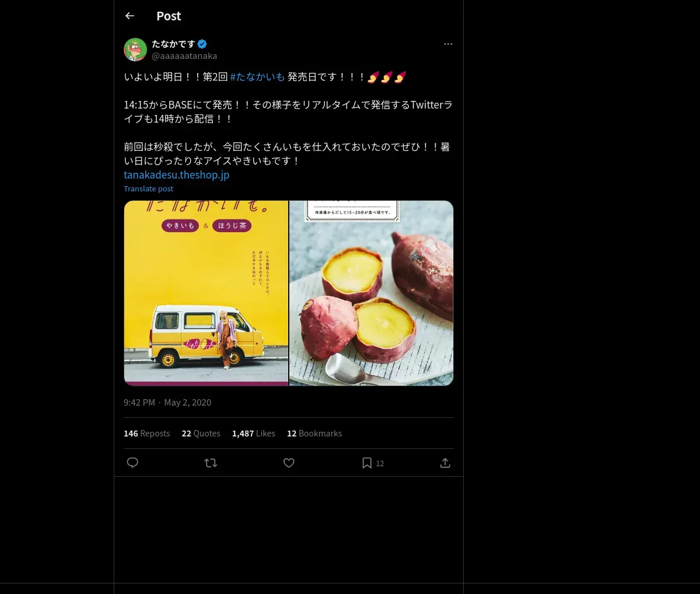
Task: Like the post with the heart icon
Action: tap(289, 463)
